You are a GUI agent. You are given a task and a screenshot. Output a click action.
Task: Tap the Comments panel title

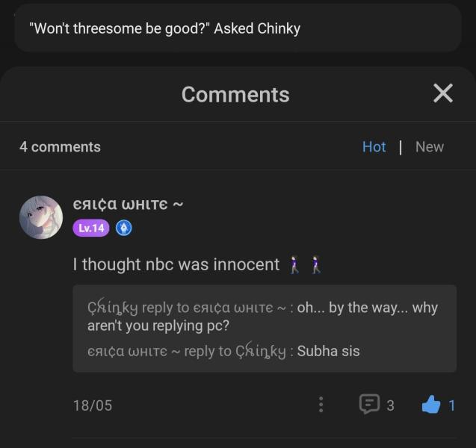coord(235,95)
